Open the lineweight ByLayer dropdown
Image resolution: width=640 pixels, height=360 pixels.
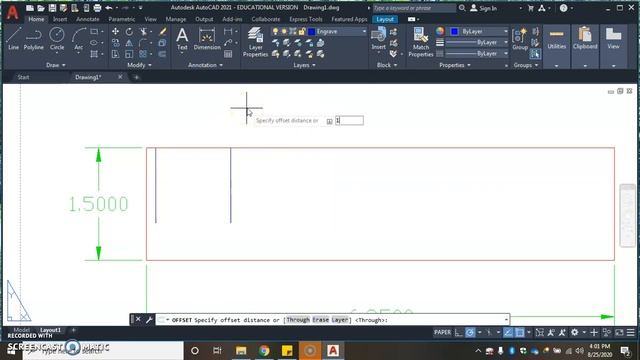pyautogui.click(x=506, y=42)
